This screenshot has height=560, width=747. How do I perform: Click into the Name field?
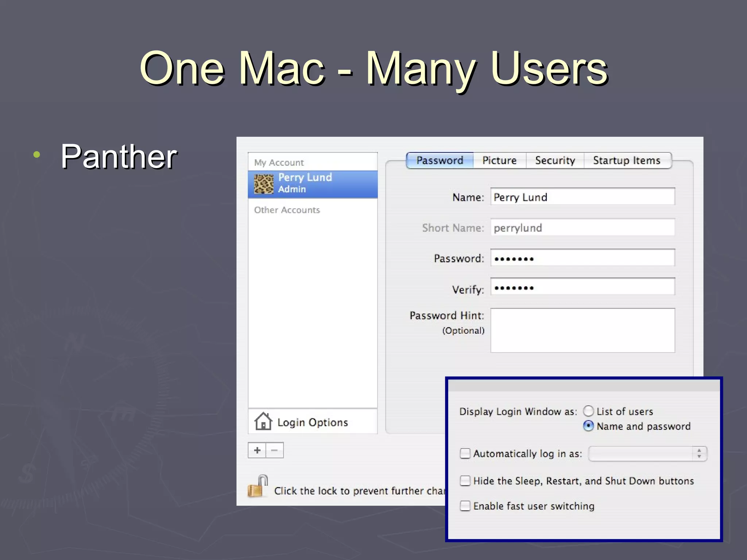(582, 197)
